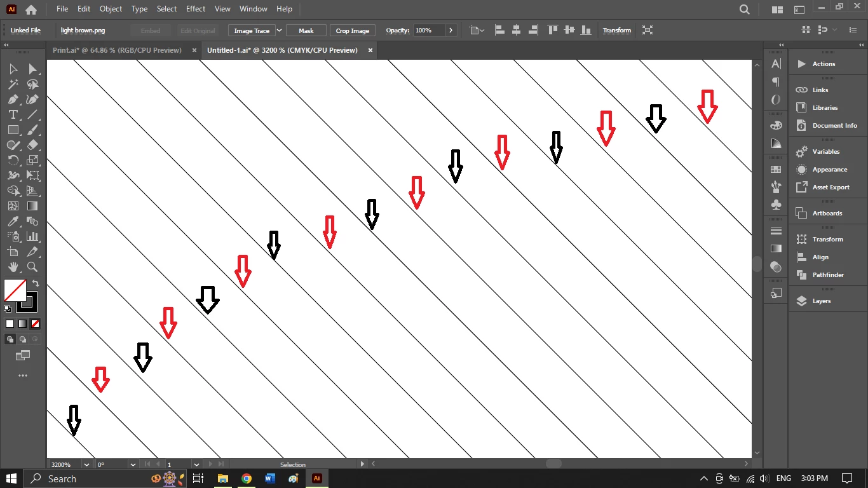Reset to default fill and stroke

[x=8, y=309]
